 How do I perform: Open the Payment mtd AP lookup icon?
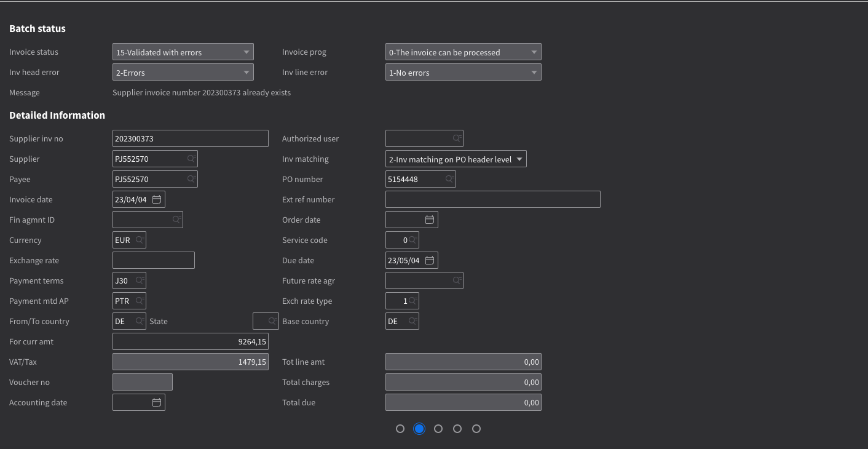(140, 301)
